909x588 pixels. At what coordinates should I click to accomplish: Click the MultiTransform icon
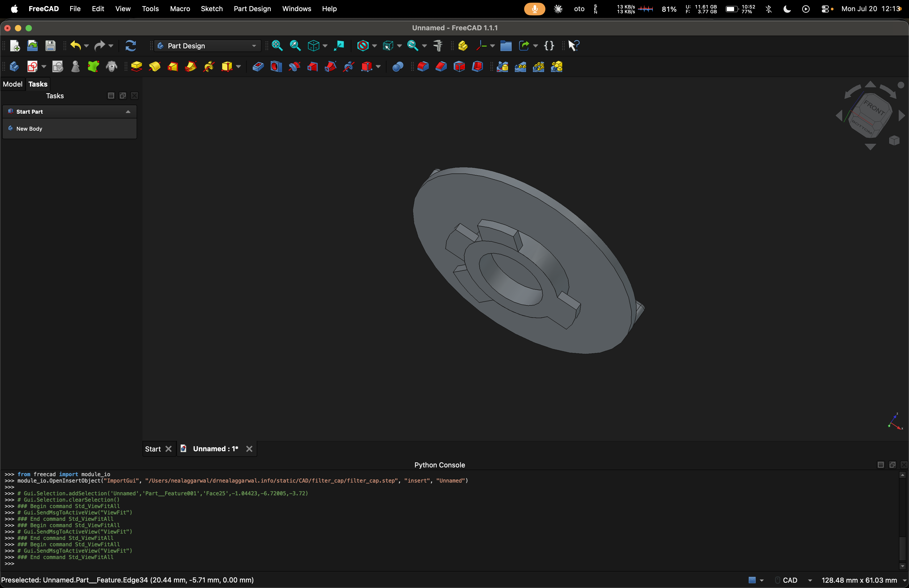click(557, 67)
